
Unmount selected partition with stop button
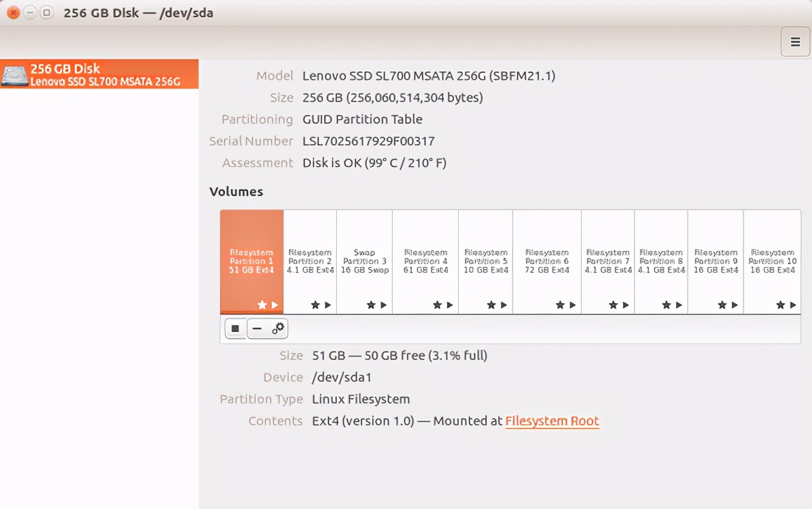tap(235, 328)
